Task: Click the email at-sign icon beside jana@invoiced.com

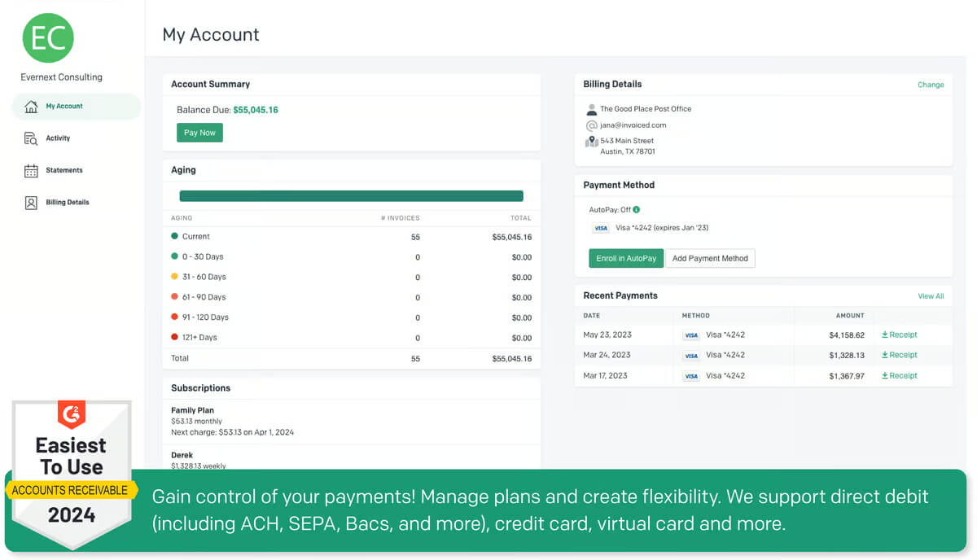Action: 592,125
